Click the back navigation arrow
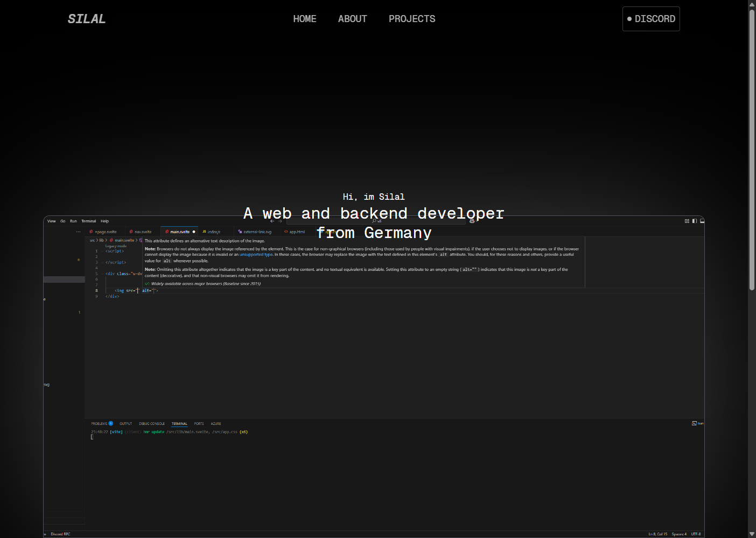 [272, 221]
